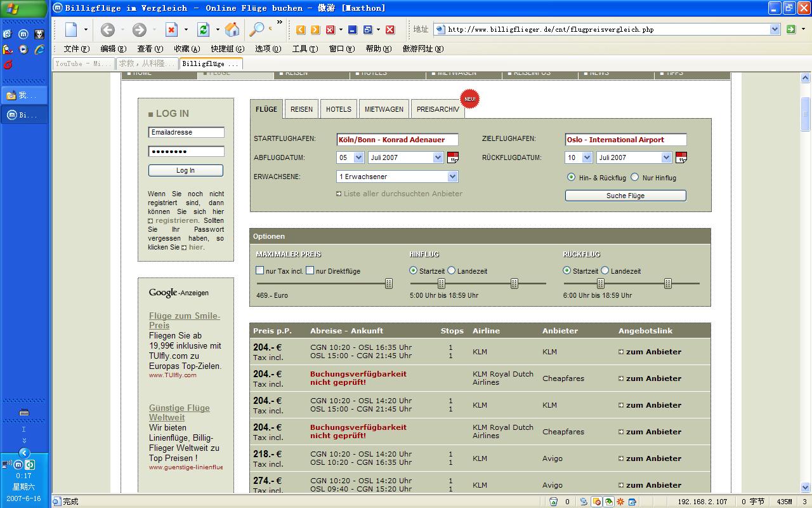Image resolution: width=812 pixels, height=508 pixels.
Task: Click the magnifier Search toolbar icon
Action: [256, 29]
